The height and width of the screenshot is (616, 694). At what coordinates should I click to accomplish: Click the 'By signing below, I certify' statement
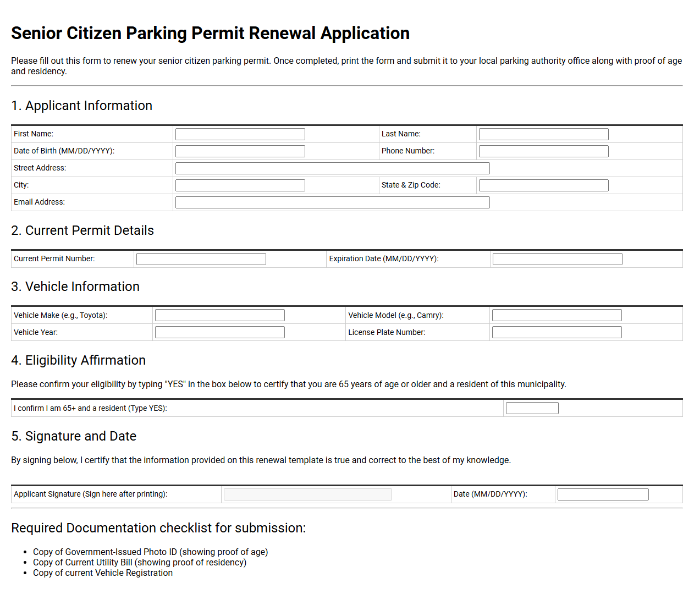[261, 460]
